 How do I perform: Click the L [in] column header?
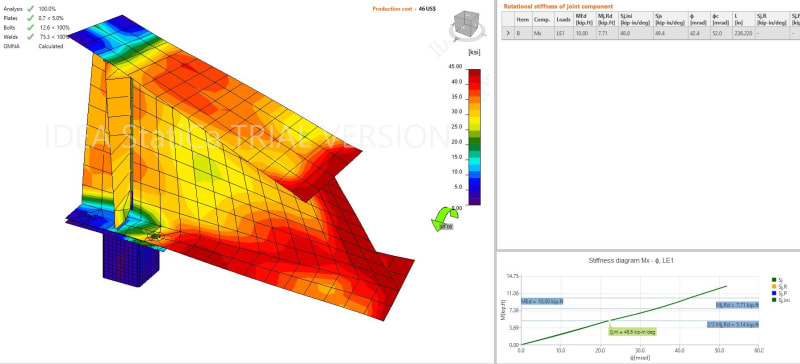(743, 19)
